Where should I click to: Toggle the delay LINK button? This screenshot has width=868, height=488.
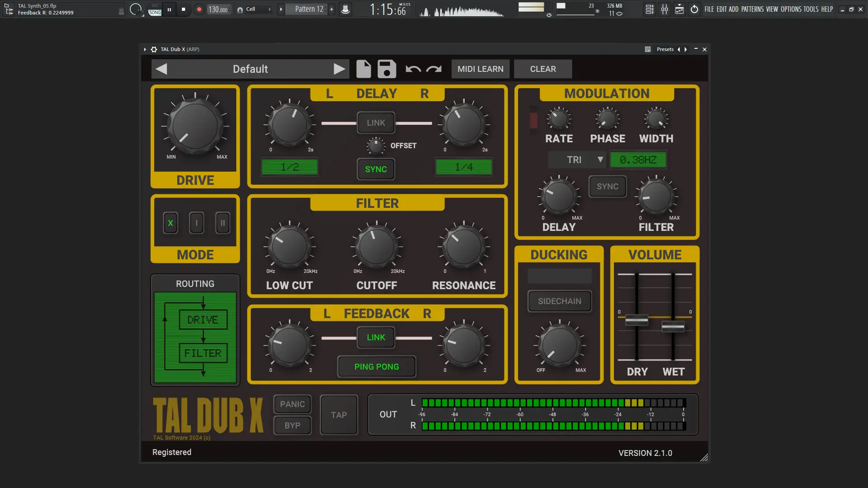click(376, 123)
